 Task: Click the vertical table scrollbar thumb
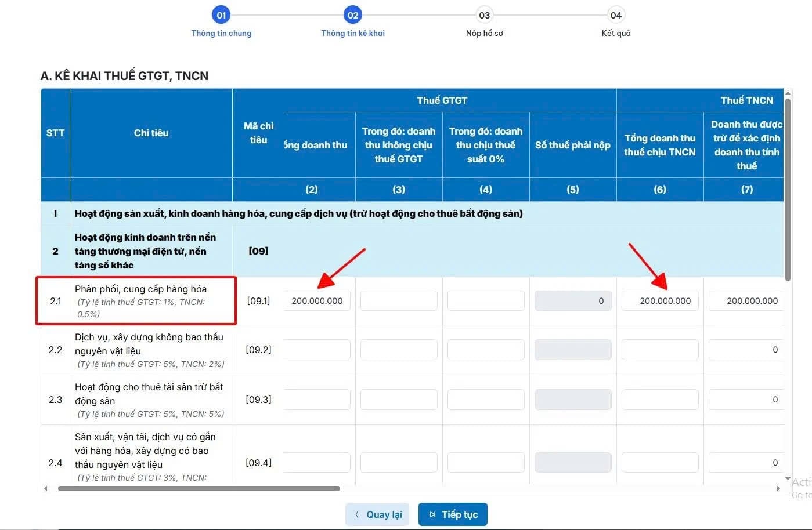pos(788,190)
